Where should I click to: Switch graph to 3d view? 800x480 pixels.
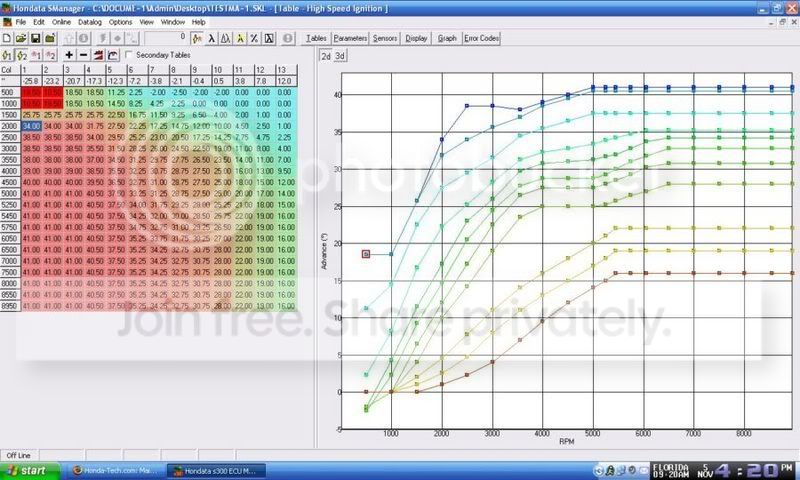coord(340,56)
